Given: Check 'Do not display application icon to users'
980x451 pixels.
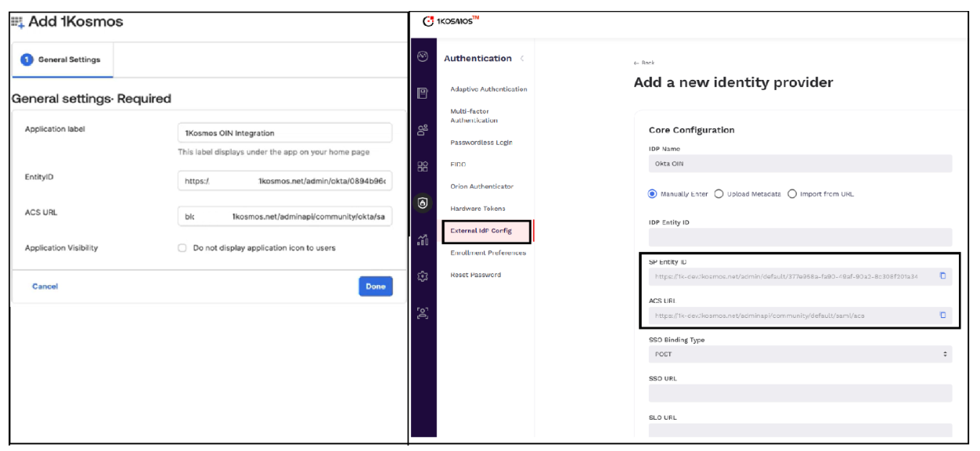Looking at the screenshot, I should tap(182, 248).
